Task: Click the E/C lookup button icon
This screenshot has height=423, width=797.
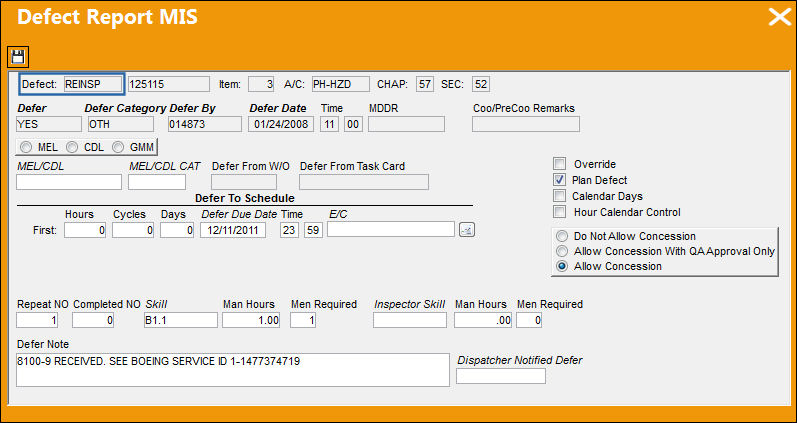Action: pyautogui.click(x=467, y=230)
